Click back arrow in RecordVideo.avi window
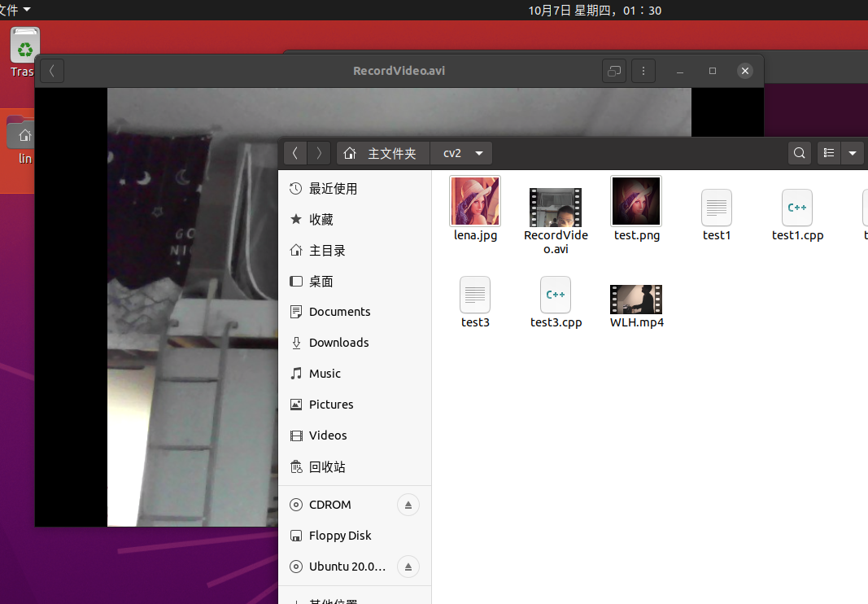Viewport: 868px width, 604px height. [52, 71]
